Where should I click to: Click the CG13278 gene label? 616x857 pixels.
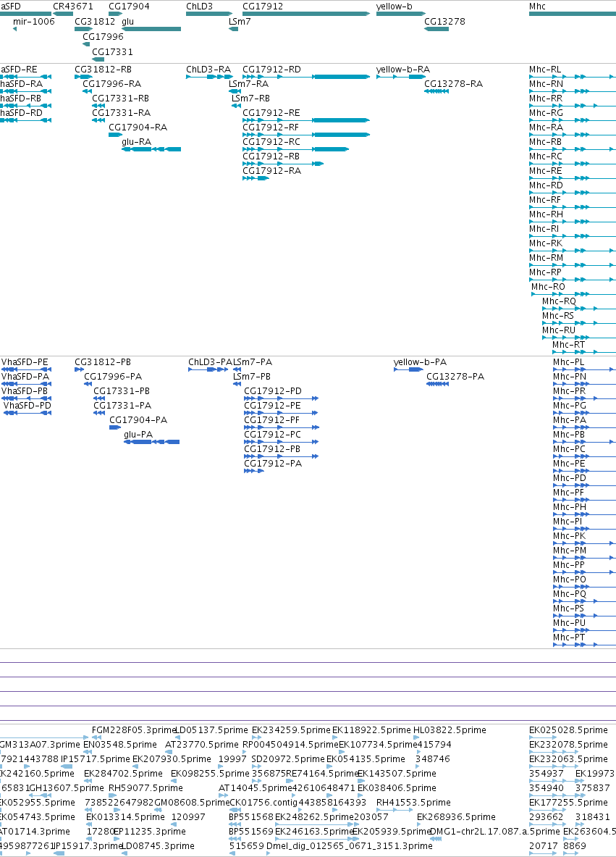click(x=444, y=22)
